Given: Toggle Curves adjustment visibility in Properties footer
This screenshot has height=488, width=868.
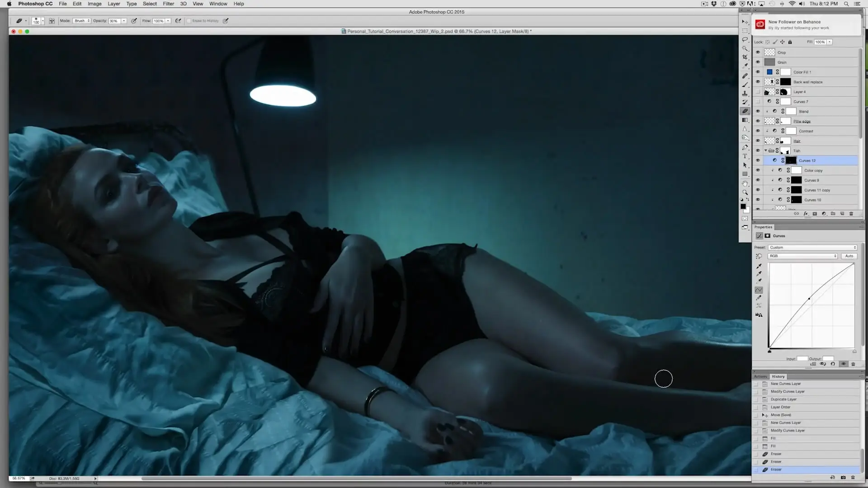Looking at the screenshot, I should click(x=843, y=364).
